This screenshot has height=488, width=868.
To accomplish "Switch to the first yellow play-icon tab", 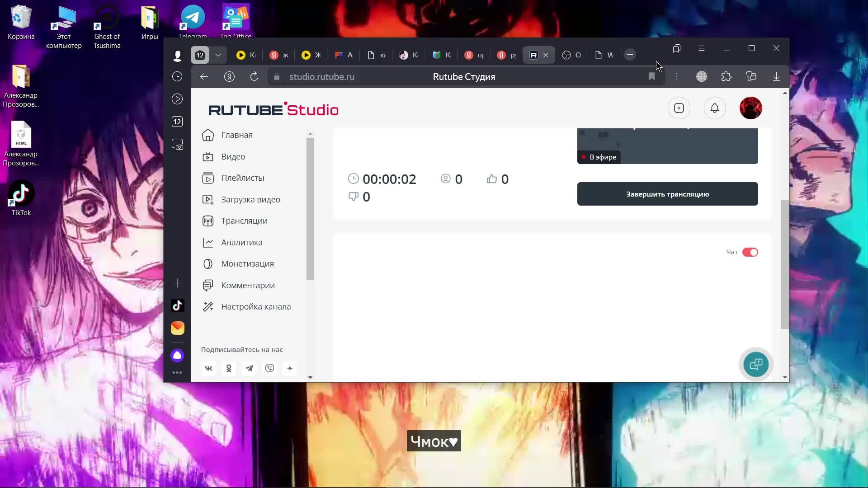I will pyautogui.click(x=246, y=55).
